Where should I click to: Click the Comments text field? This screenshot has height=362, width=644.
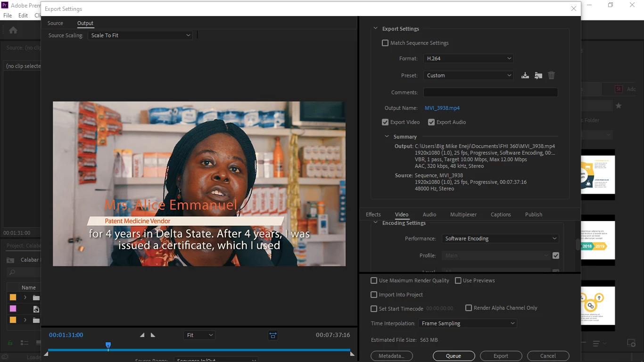point(490,92)
